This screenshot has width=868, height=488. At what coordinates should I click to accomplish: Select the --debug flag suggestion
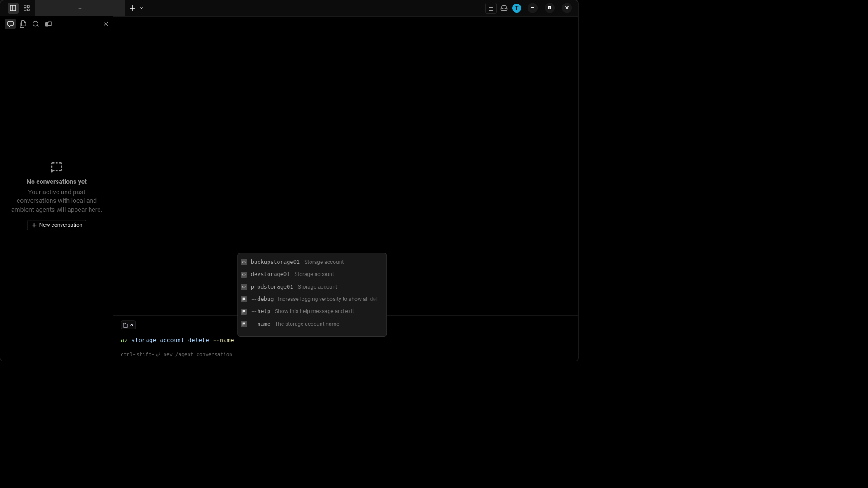click(x=312, y=299)
